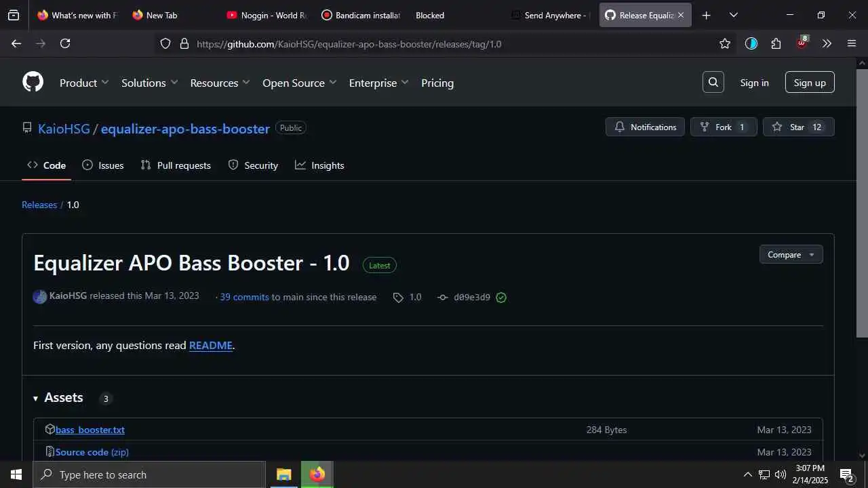Click the tag 1.0 icon label
Viewport: 868px width, 488px height.
408,297
